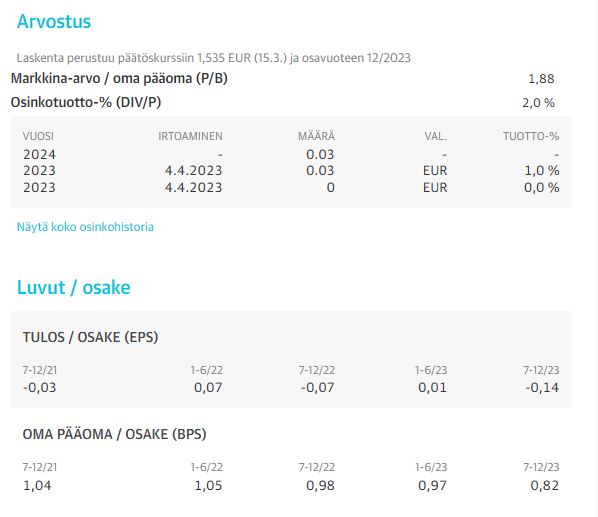
Task: Click the Osinkotuotto-% value 2,0 %
Action: coord(539,103)
